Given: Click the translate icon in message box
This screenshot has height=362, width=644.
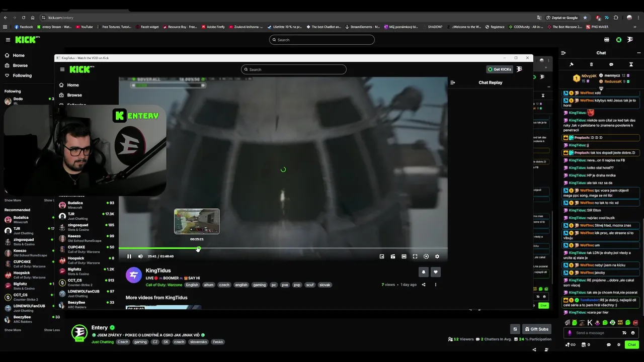Looking at the screenshot, I should (624, 333).
